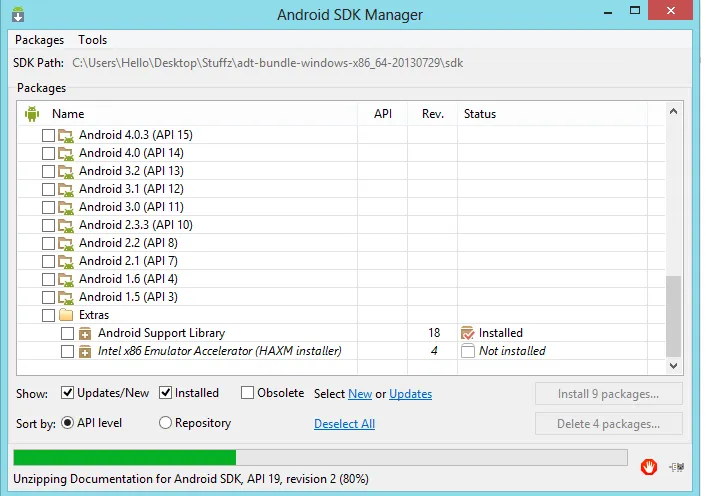This screenshot has height=496, width=706.
Task: Select the Android 4.0.3 (API 15) row label
Action: tap(136, 135)
